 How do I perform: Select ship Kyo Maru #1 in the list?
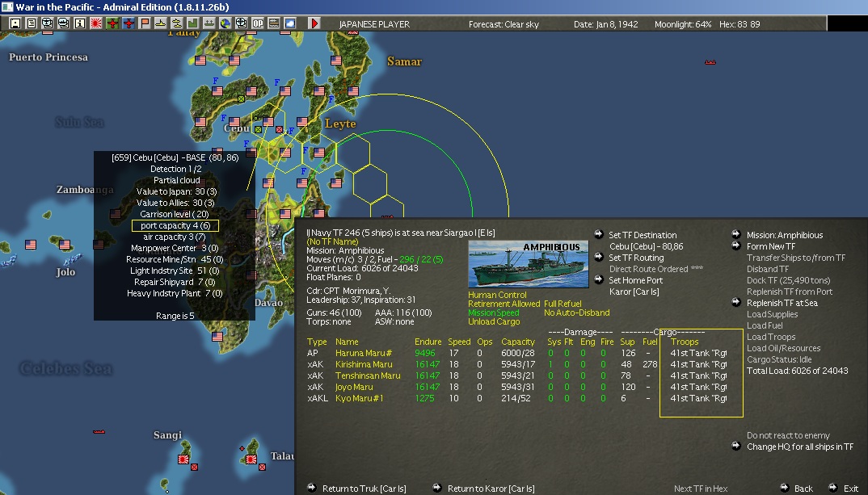coord(360,398)
